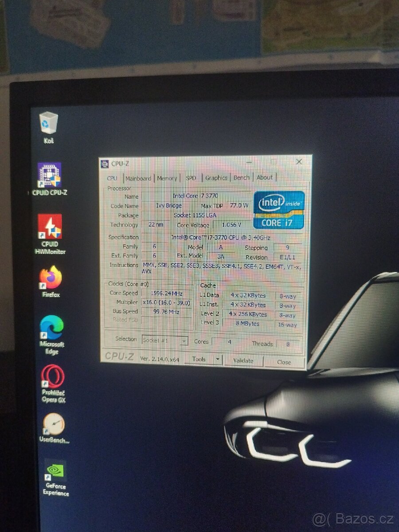399x532 pixels.
Task: Close the CPU-Z window with X
Action: (299, 162)
